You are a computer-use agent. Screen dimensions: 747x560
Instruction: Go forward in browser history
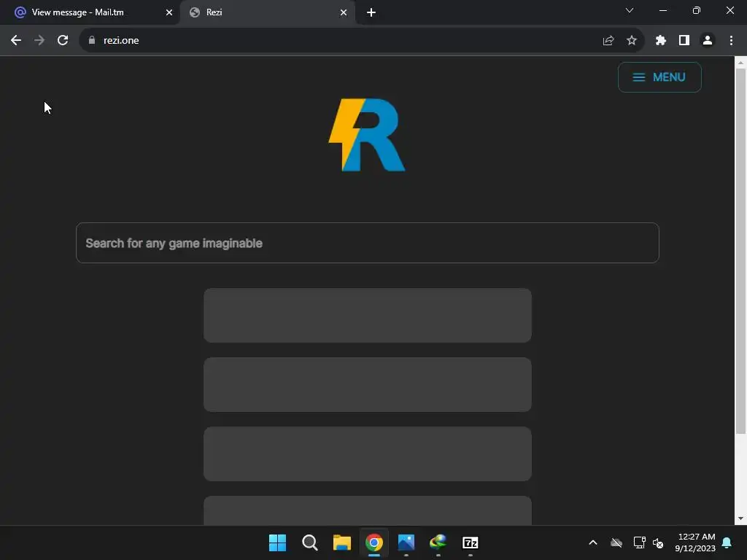[x=39, y=41]
